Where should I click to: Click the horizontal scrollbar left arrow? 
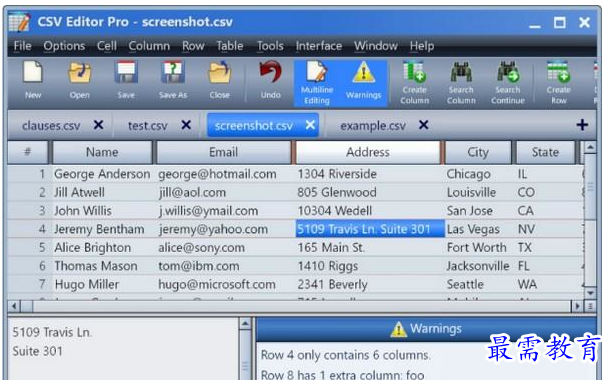14,306
